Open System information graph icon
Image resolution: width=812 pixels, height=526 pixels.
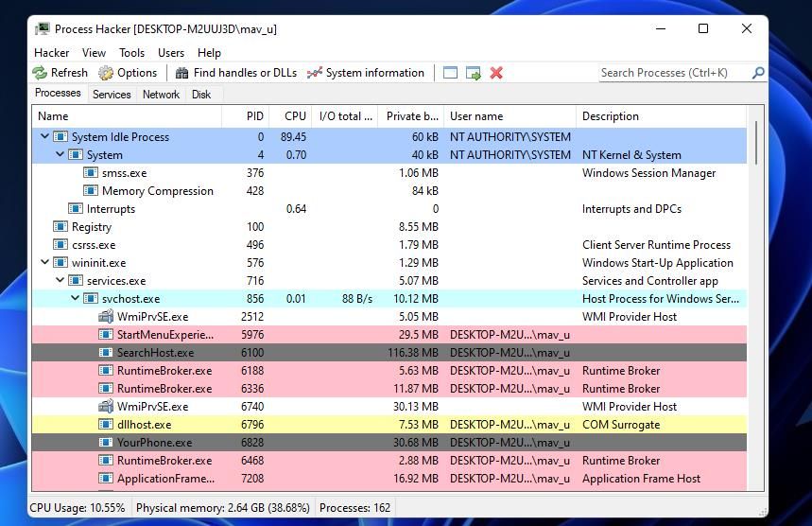point(315,73)
